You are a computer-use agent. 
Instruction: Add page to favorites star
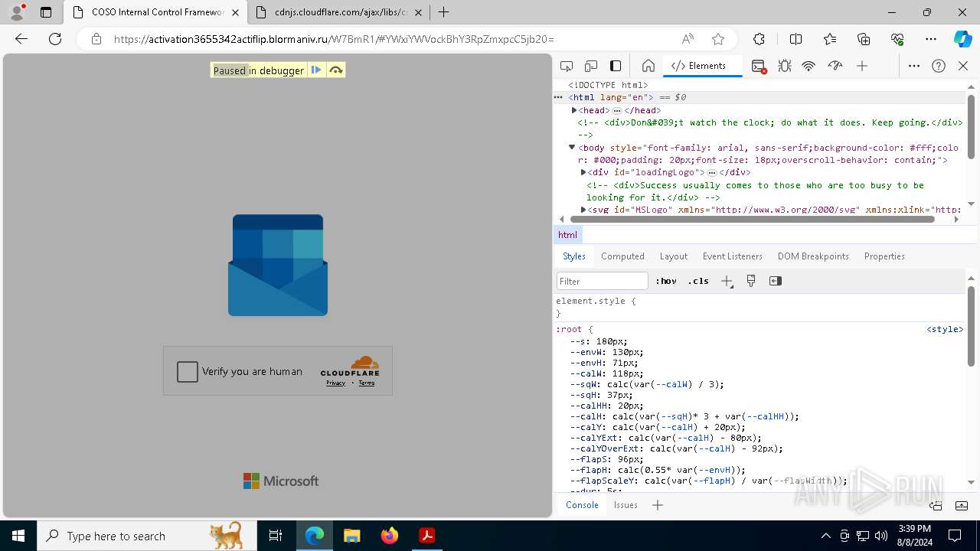pos(717,39)
